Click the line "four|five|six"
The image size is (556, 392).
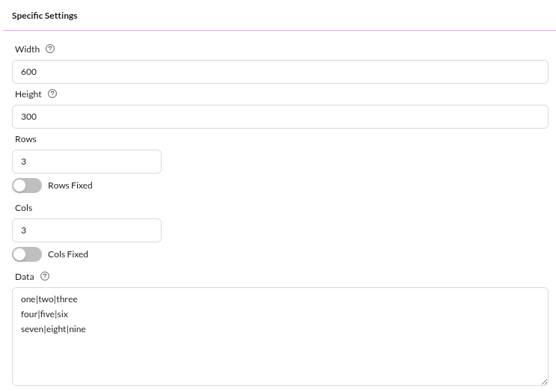click(x=44, y=314)
